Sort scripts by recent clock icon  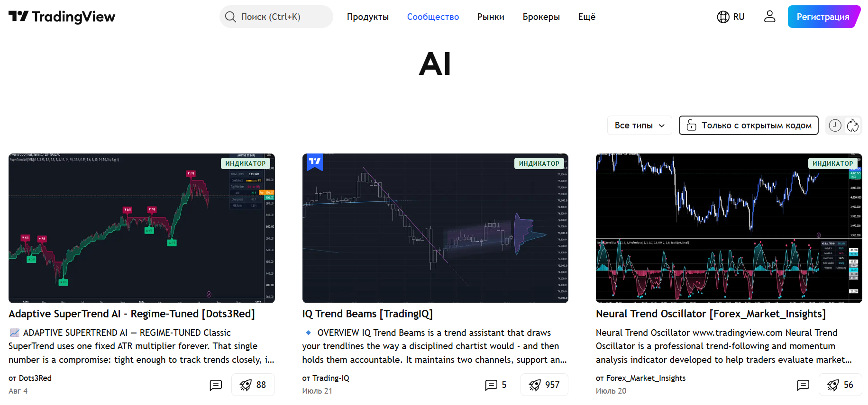(x=835, y=126)
